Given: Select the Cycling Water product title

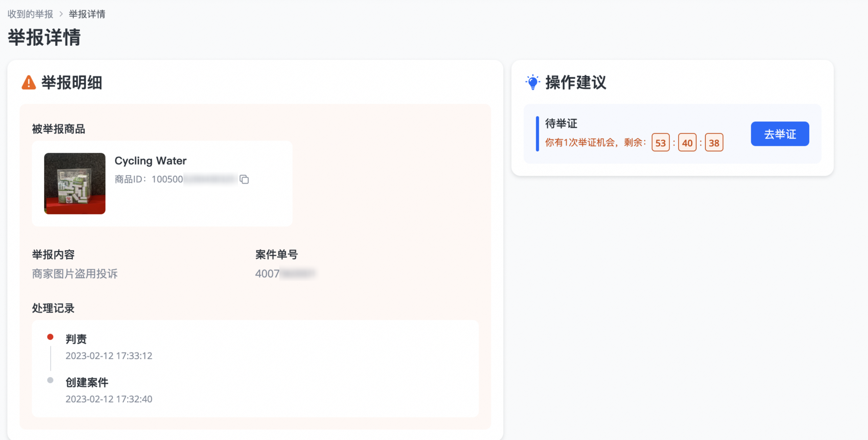Looking at the screenshot, I should click(150, 161).
